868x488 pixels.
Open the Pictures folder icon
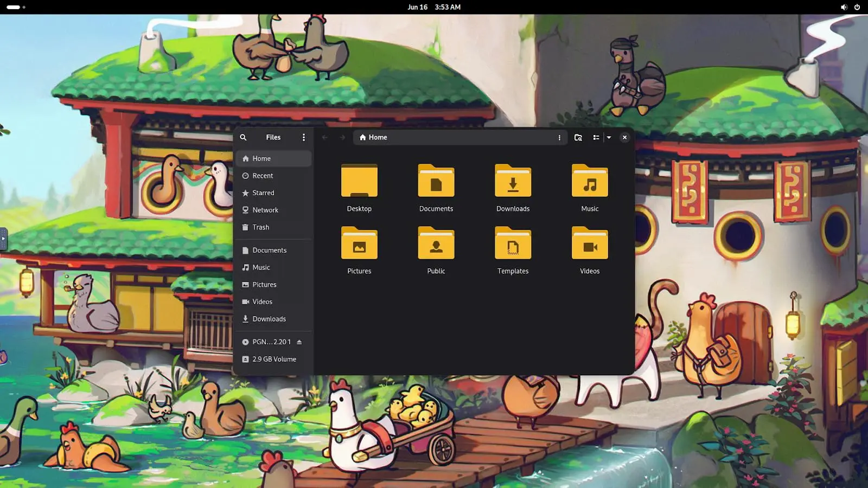(359, 243)
